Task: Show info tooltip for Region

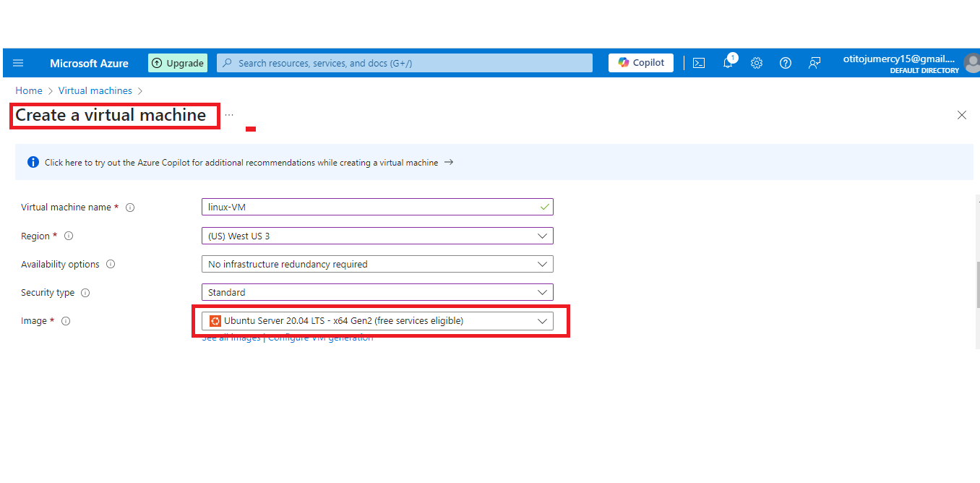Action: pos(69,236)
